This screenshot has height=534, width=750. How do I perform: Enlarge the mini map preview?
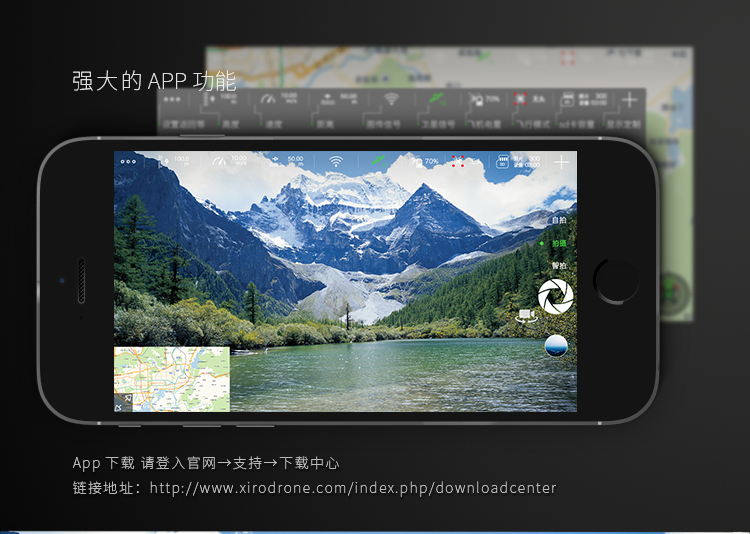[172, 378]
